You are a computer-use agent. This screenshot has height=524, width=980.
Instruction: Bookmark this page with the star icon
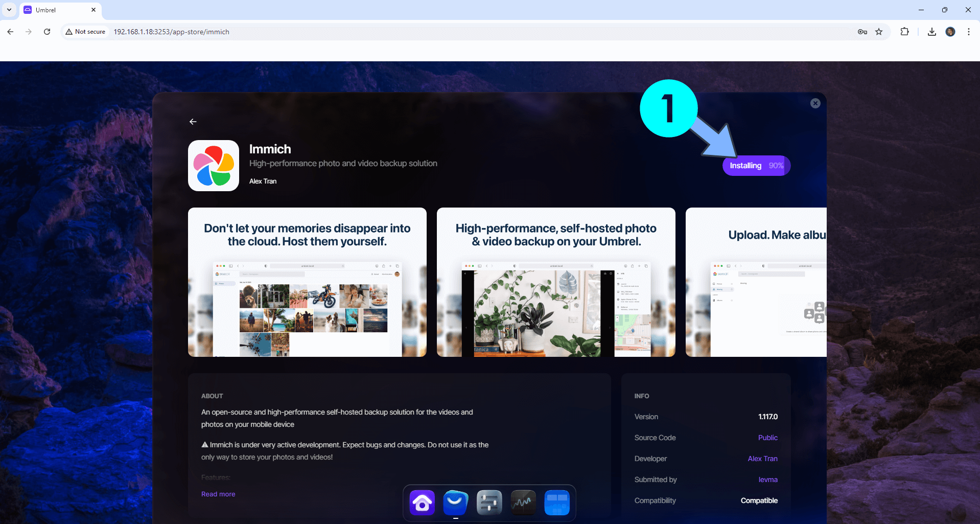point(879,32)
